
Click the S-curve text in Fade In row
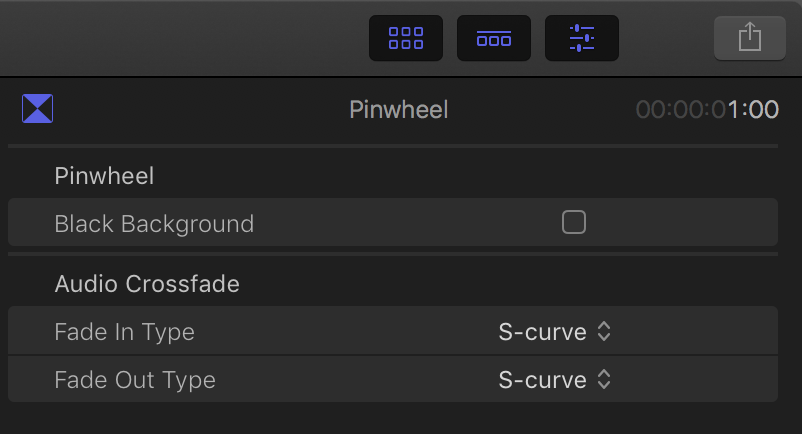coord(542,332)
